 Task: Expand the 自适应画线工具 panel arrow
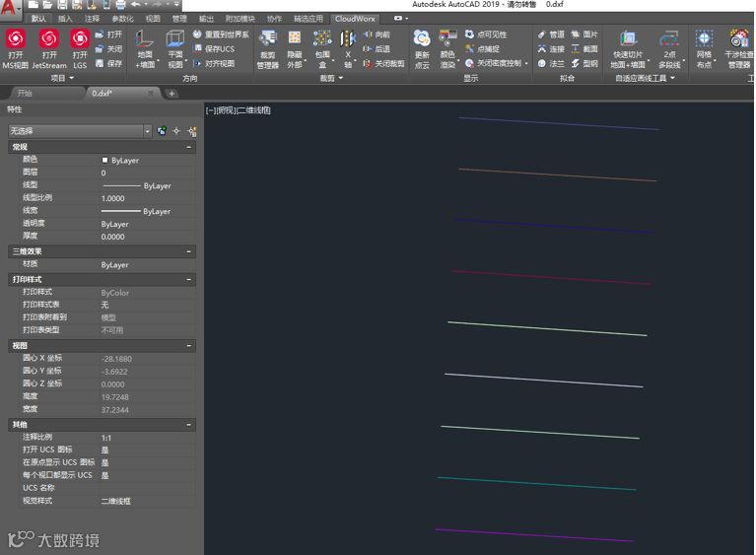click(x=672, y=78)
